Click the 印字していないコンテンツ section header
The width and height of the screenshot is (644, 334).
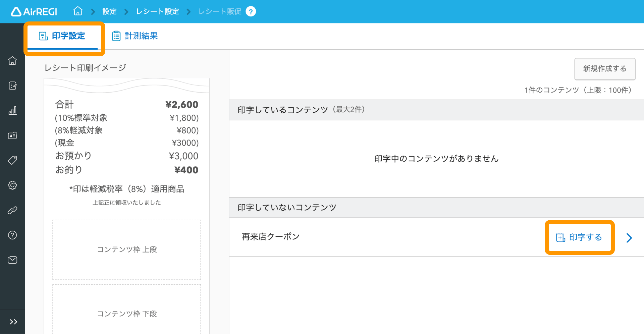click(x=436, y=208)
